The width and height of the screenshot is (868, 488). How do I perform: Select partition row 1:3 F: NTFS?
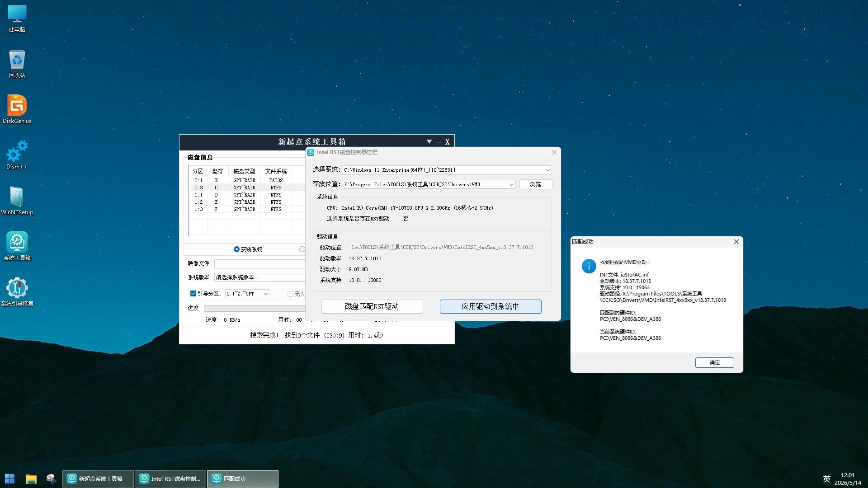point(247,209)
